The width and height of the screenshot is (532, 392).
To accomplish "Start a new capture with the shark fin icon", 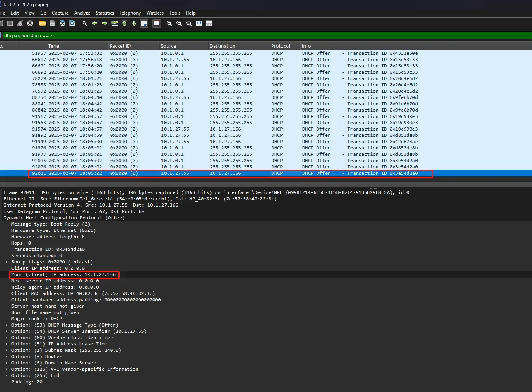I will [x=2, y=23].
